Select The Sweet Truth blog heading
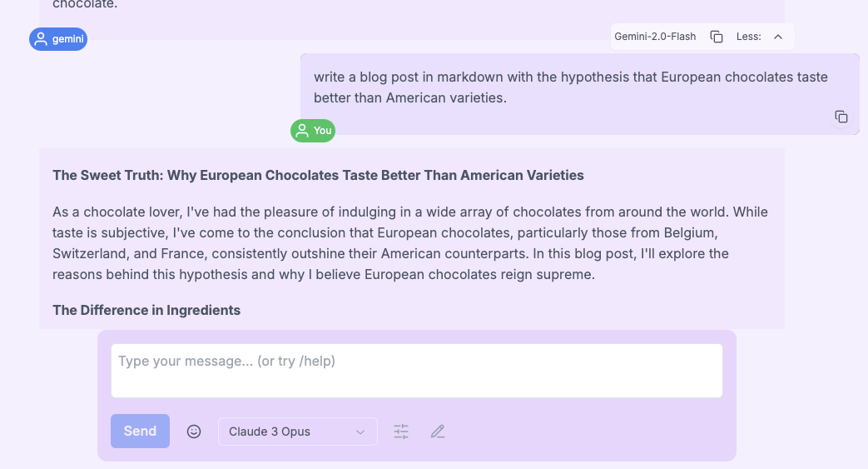 [318, 175]
